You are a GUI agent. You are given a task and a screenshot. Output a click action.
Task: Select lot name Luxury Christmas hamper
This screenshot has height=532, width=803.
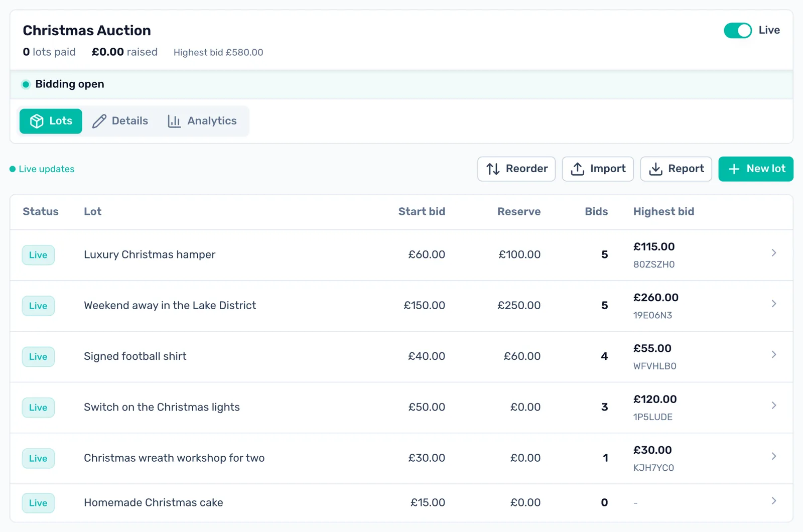(150, 254)
